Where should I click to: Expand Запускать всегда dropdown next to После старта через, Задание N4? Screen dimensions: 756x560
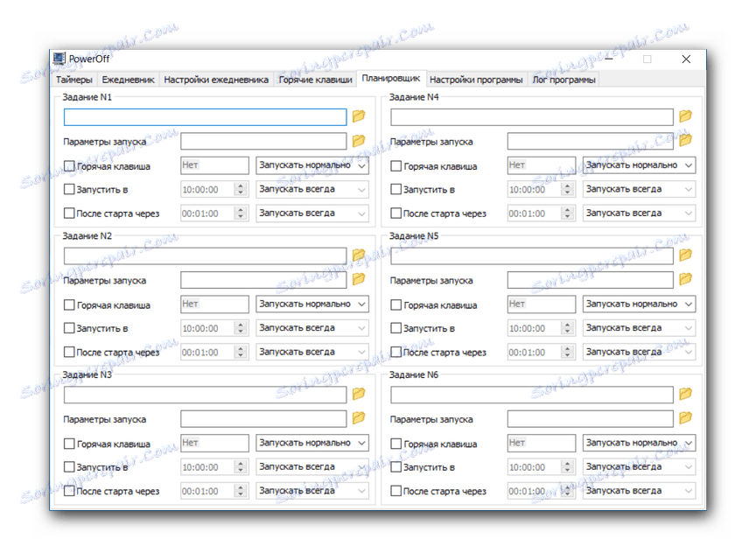(640, 213)
